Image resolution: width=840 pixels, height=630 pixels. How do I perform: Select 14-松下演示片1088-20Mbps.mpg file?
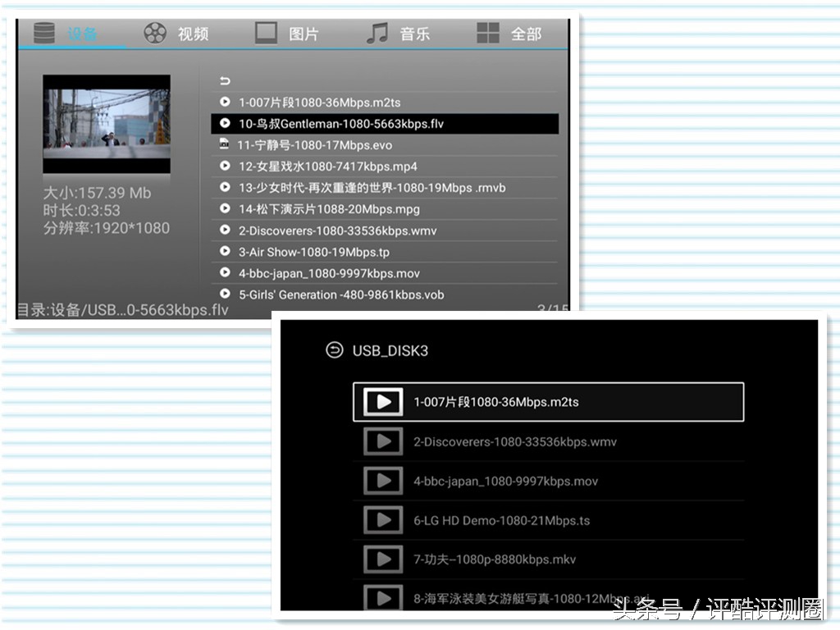pos(385,209)
